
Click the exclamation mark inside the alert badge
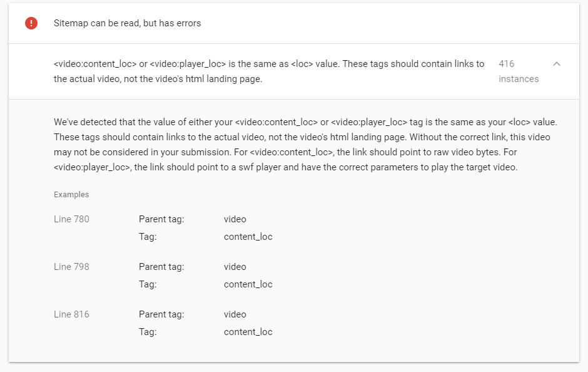(x=31, y=23)
